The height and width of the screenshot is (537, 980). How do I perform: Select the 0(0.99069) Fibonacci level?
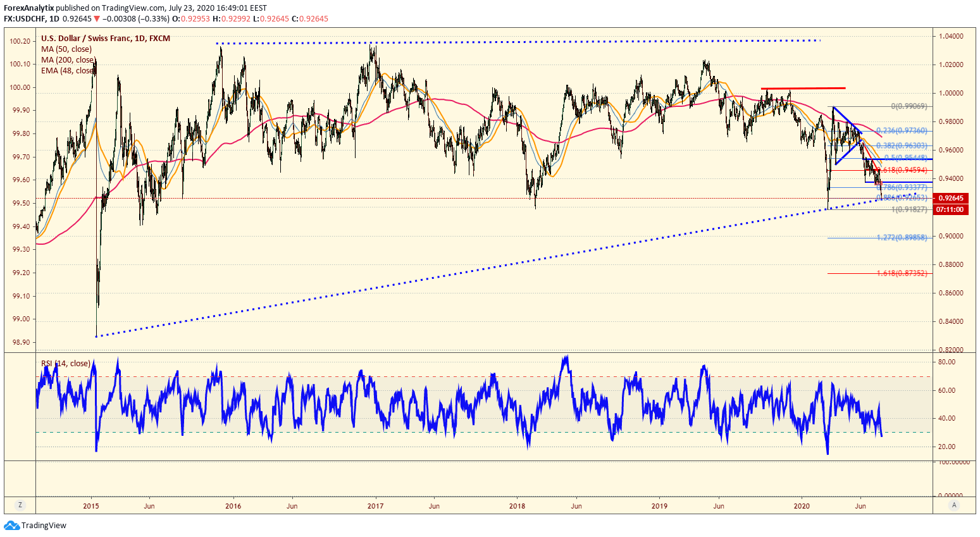pyautogui.click(x=909, y=107)
